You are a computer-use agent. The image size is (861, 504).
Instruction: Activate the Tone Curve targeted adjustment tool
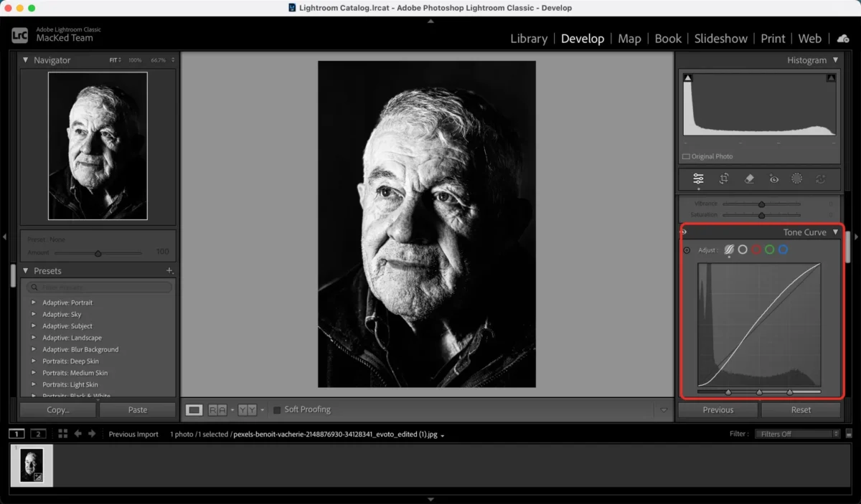click(687, 249)
